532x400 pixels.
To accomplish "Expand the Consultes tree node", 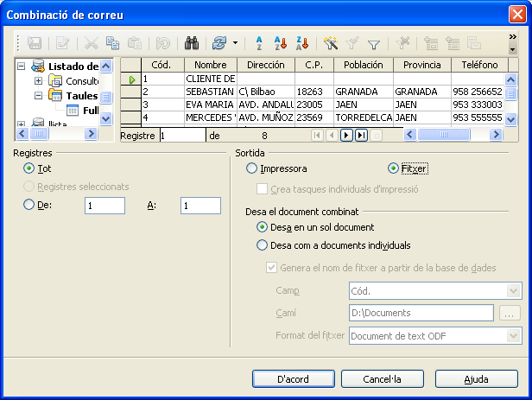I will coord(39,80).
